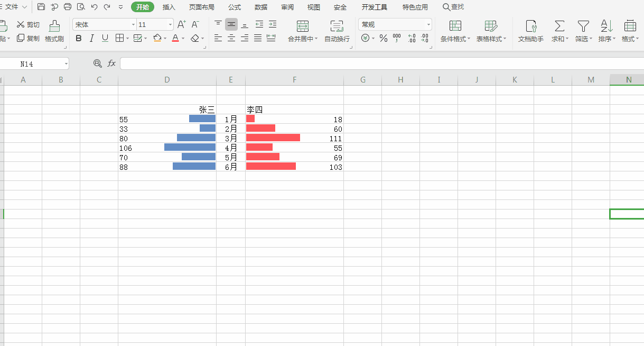Open number format dropdown 常规
The width and height of the screenshot is (644, 346).
pos(428,25)
